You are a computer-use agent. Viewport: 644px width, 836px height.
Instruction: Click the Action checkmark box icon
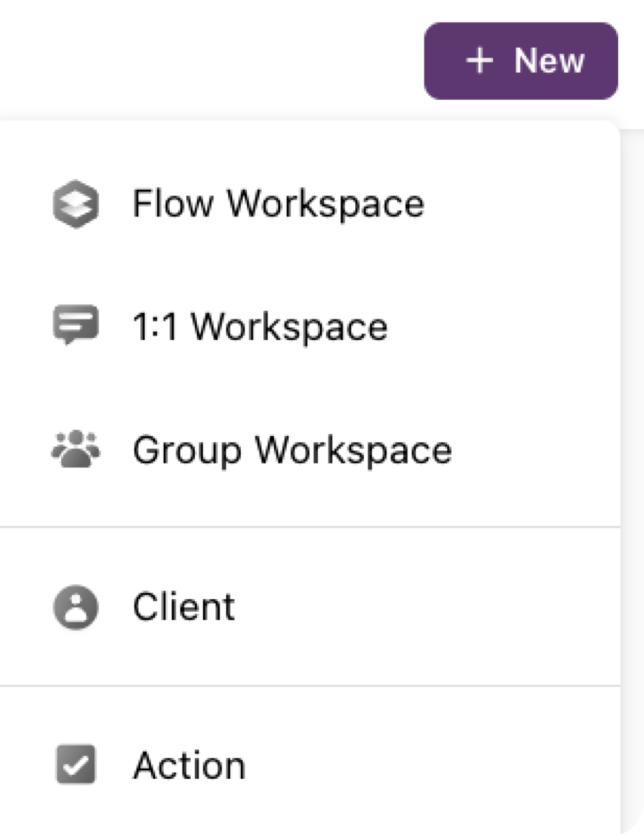(x=76, y=764)
